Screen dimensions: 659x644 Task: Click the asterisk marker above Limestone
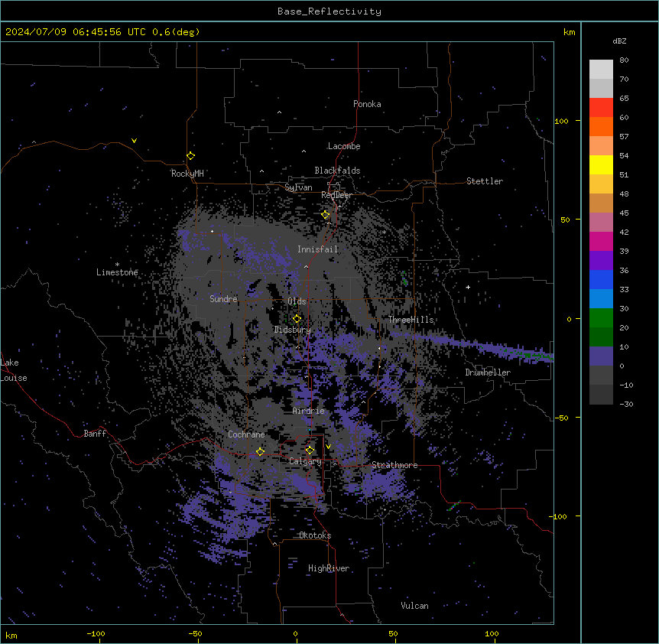pos(117,265)
